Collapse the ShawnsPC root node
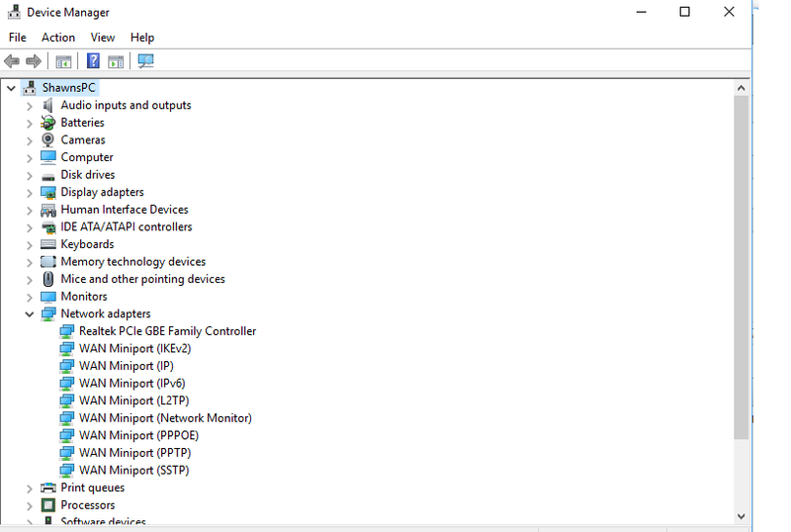The image size is (791, 532). tap(11, 88)
